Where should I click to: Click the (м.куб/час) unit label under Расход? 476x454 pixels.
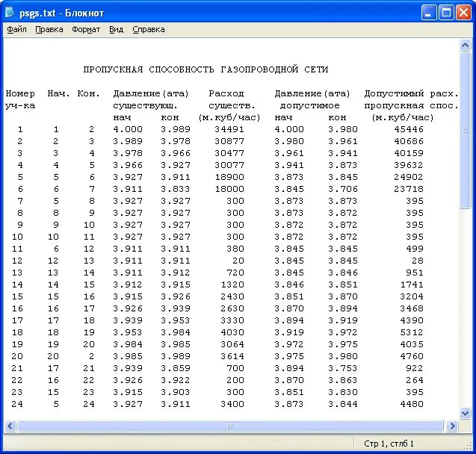(229, 117)
